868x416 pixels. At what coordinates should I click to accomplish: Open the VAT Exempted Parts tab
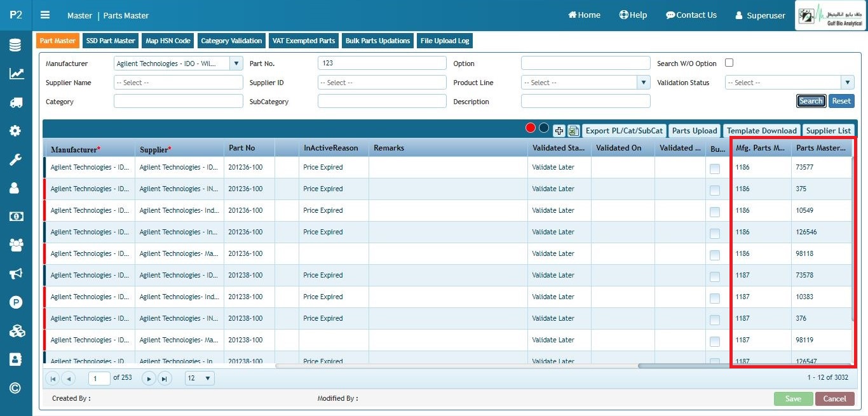(x=304, y=41)
